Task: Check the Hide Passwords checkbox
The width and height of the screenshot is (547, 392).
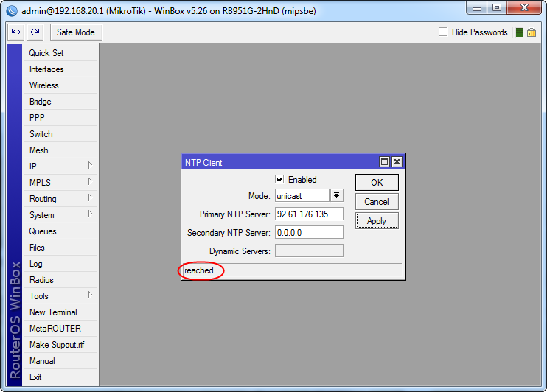Action: pyautogui.click(x=443, y=32)
